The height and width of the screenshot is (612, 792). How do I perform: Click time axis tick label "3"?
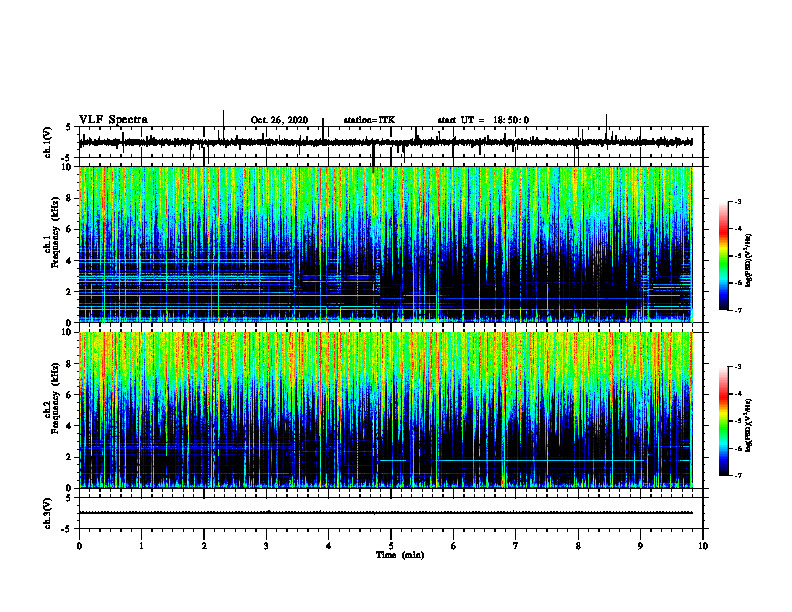click(266, 546)
